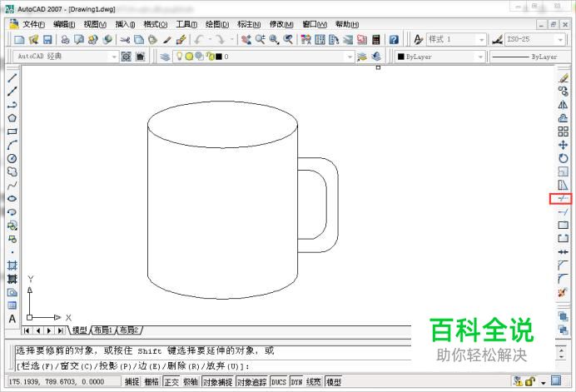Screen dimensions: 576x392
Task: Open the 文件(F) menu
Action: tap(33, 24)
